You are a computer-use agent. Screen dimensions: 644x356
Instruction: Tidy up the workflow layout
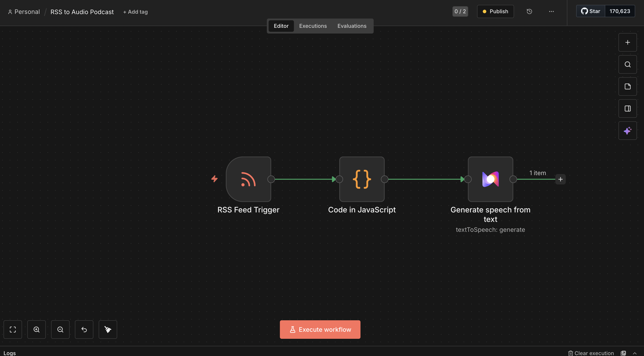[x=108, y=330]
